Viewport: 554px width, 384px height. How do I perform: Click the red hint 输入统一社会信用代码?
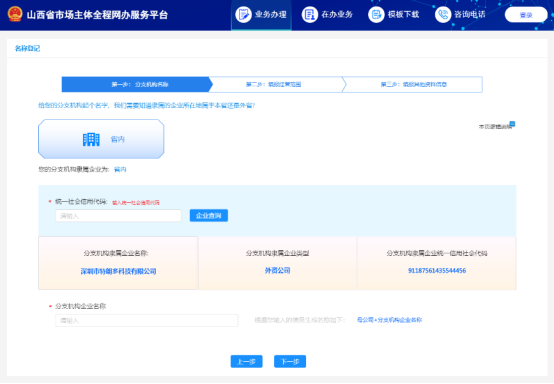coord(136,202)
